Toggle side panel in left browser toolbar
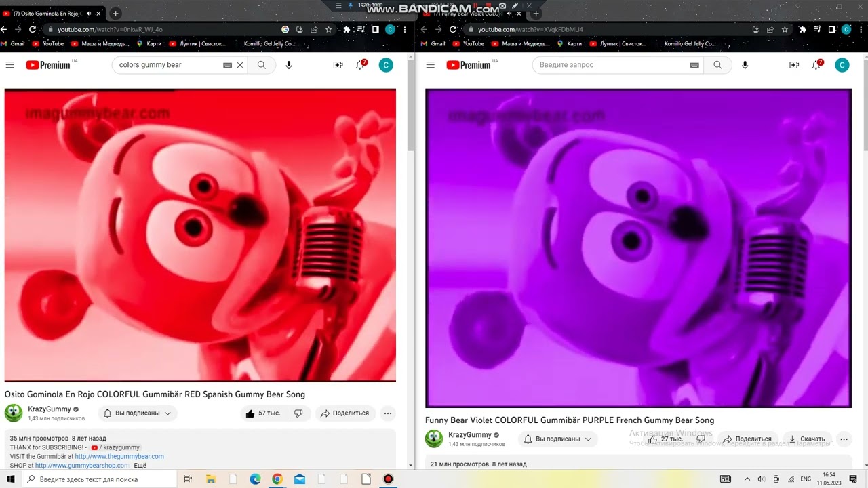868x488 pixels. pos(376,29)
